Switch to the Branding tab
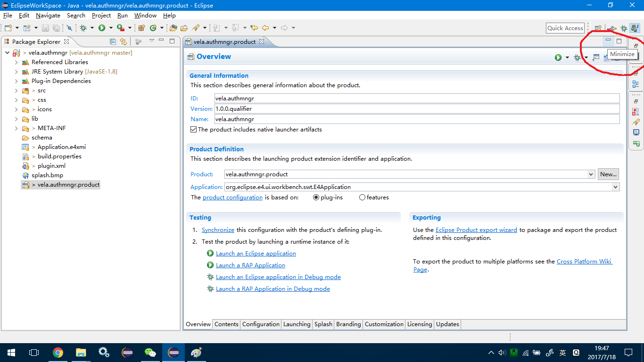 348,324
